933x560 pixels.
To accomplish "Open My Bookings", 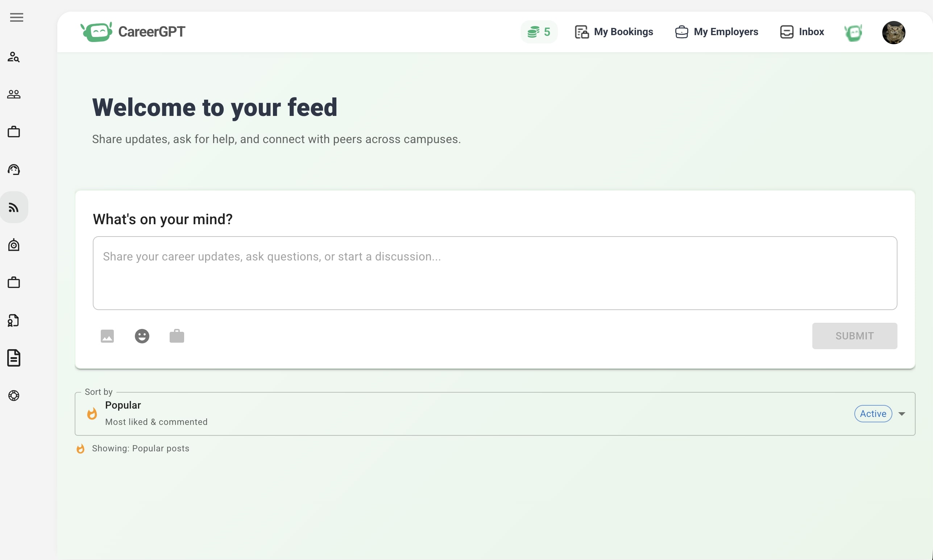I will pos(613,32).
